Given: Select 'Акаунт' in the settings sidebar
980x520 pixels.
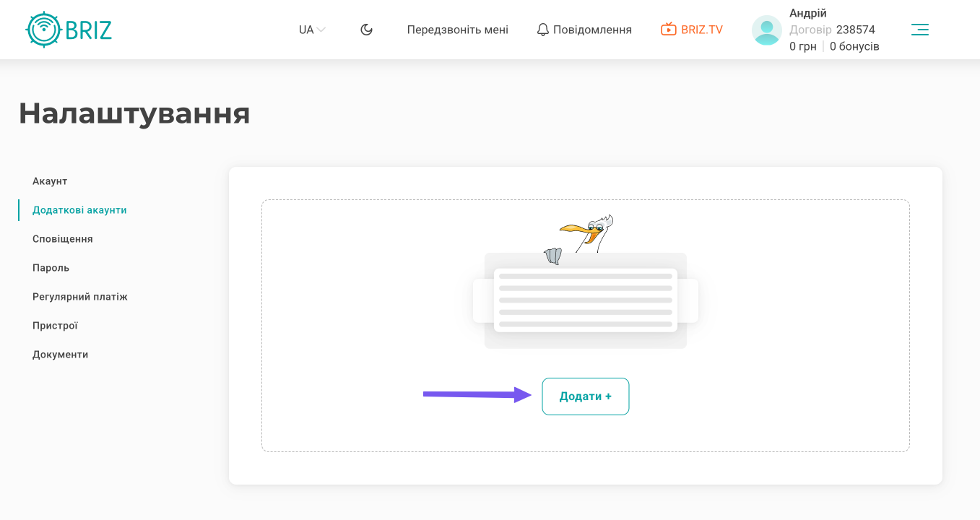Looking at the screenshot, I should 50,181.
